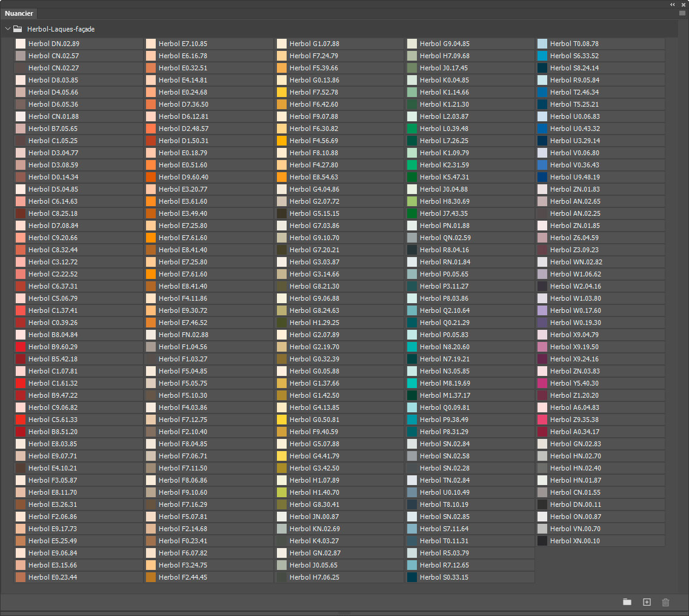Screen dimensions: 689x616
Task: Select the Herbol-Laques-façade group name
Action: tap(61, 29)
